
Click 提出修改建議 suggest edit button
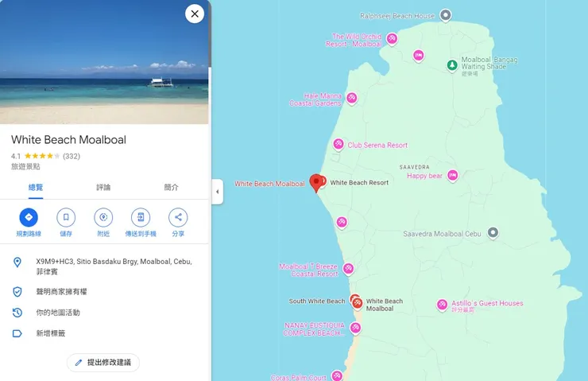point(103,363)
